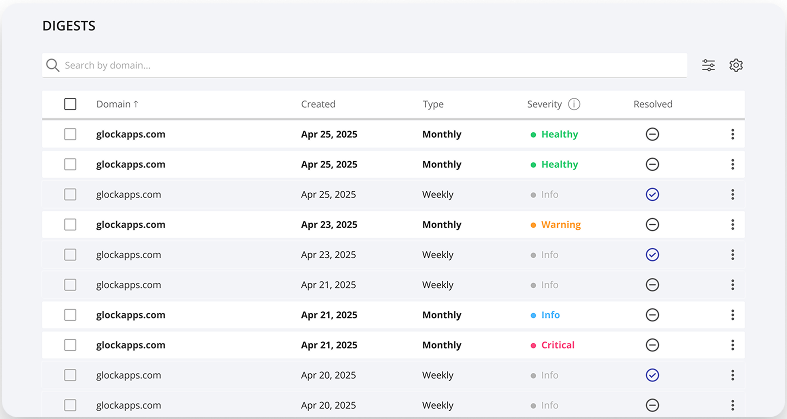Tick the select-all checkbox in table header
This screenshot has height=419, width=787.
click(70, 104)
